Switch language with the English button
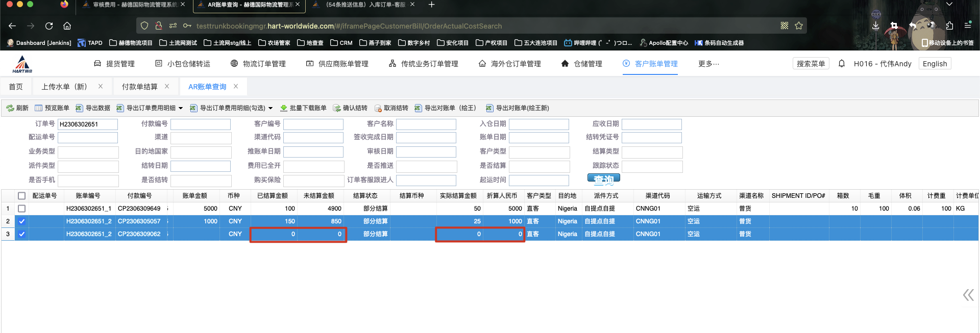 tap(935, 64)
